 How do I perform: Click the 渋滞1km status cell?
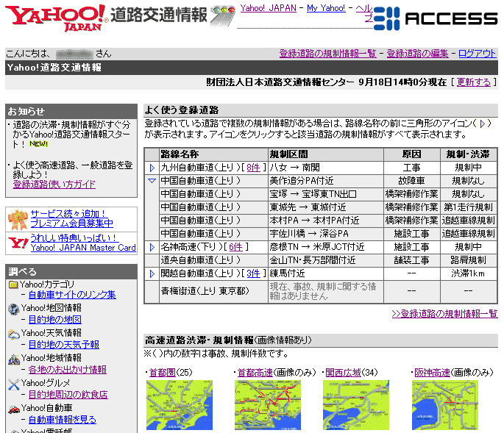click(469, 273)
